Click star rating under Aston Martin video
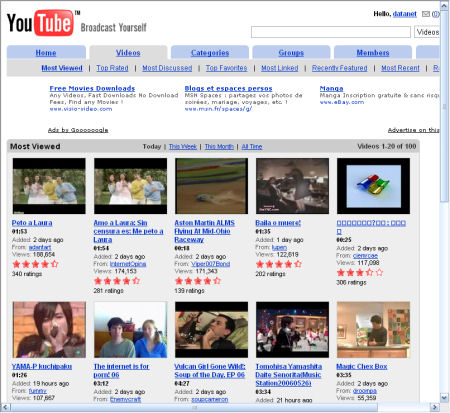The image size is (450, 413). tap(198, 281)
